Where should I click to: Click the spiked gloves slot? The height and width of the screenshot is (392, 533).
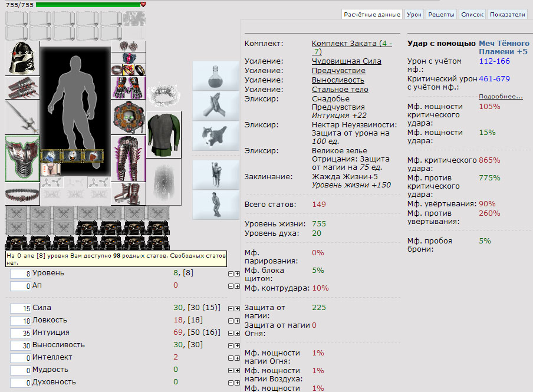(129, 88)
